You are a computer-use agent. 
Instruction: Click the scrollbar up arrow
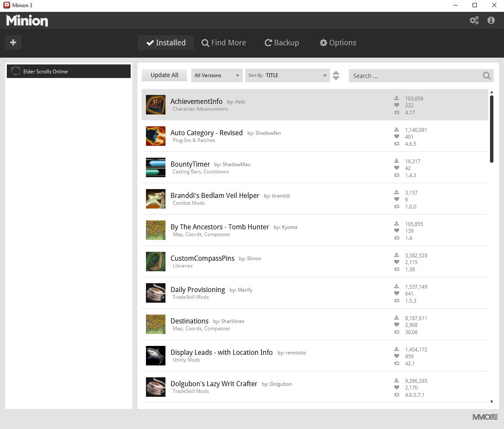(491, 92)
